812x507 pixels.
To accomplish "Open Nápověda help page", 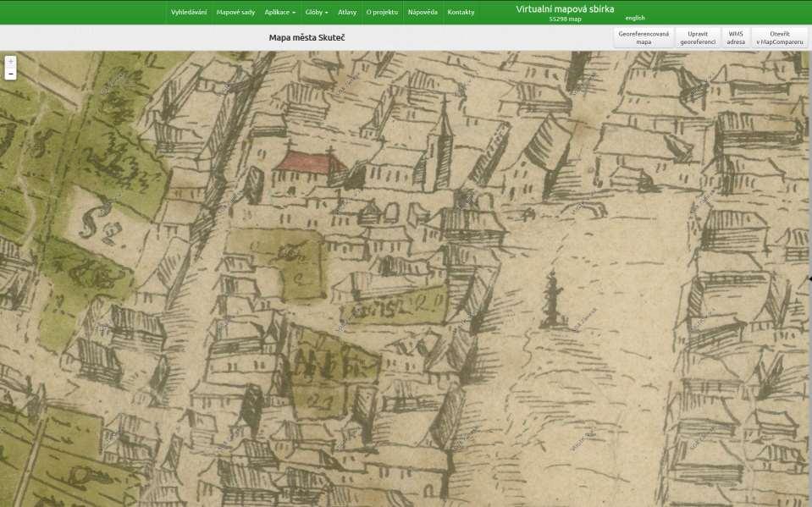I will [423, 12].
